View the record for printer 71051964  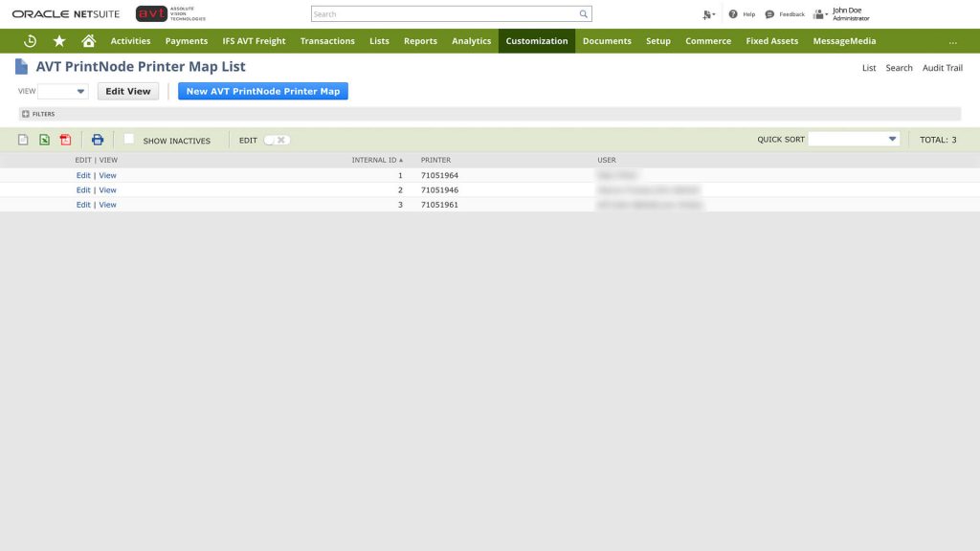[107, 176]
